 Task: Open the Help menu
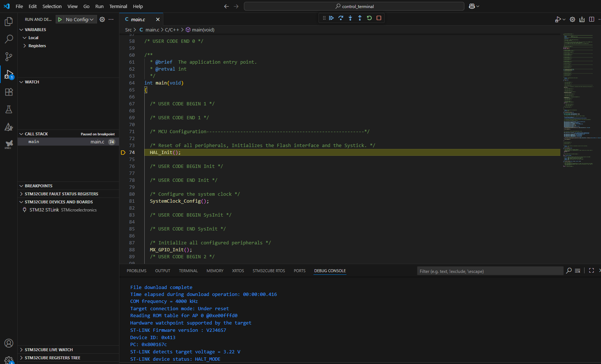138,6
